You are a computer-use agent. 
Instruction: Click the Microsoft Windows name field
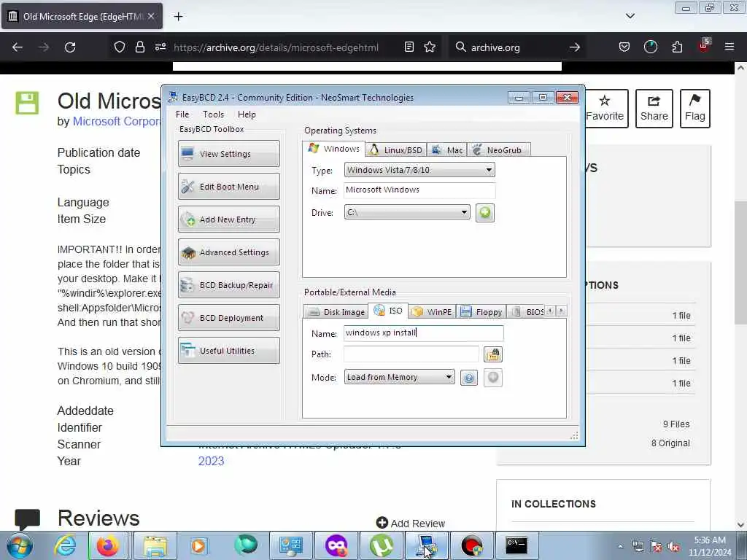[x=419, y=190]
